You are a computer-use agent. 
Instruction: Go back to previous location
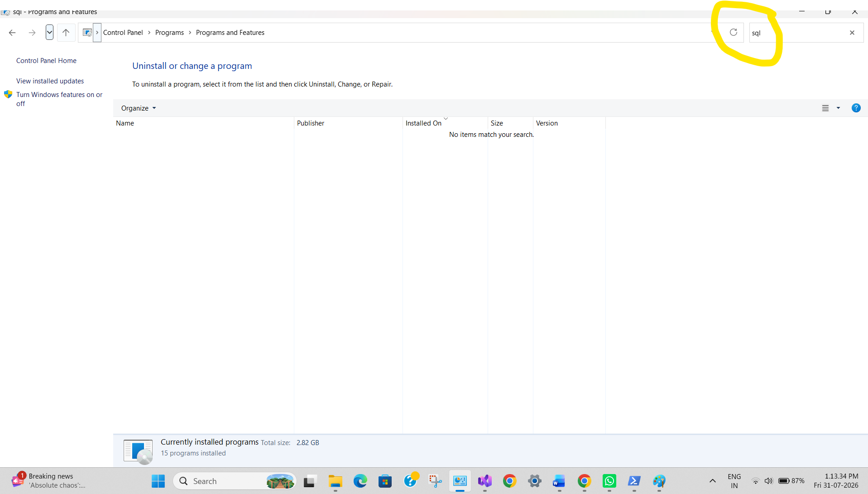[12, 33]
